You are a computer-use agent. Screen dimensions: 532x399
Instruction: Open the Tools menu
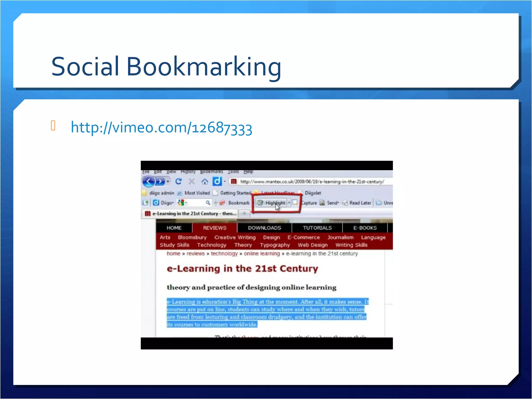click(233, 171)
